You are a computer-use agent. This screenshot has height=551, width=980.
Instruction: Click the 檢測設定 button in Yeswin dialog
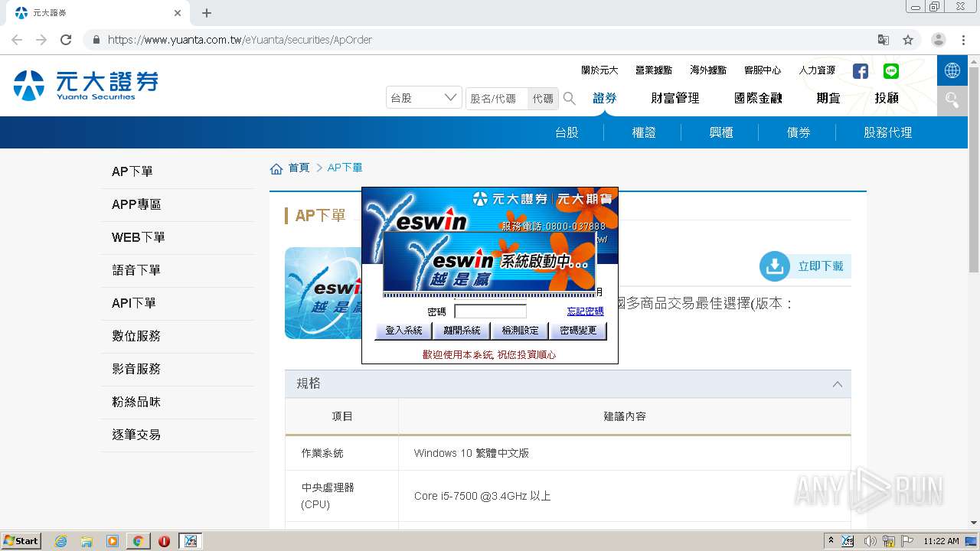tap(520, 331)
